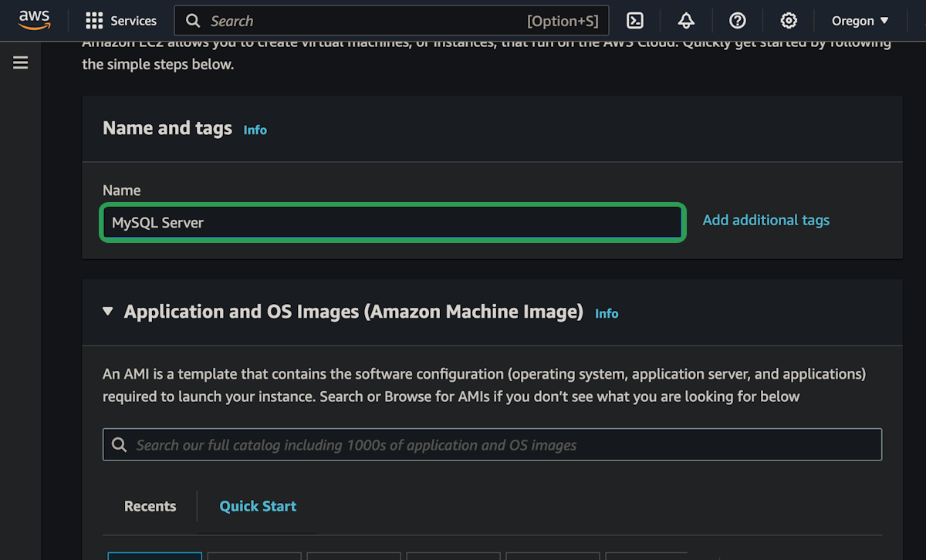This screenshot has width=926, height=560.
Task: Open the Info link beside Name and tags
Action: 255,130
